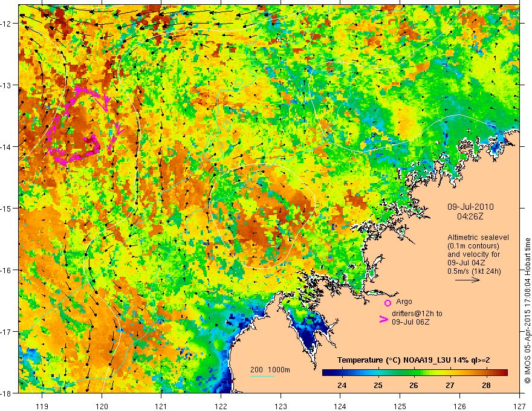
Task: Click the time label 04:26Z
Action: pyautogui.click(x=470, y=216)
